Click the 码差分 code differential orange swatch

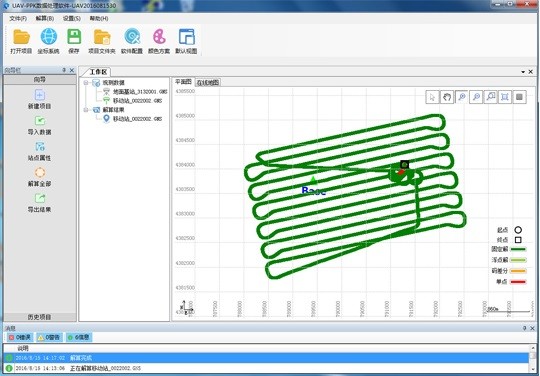[x=518, y=271]
